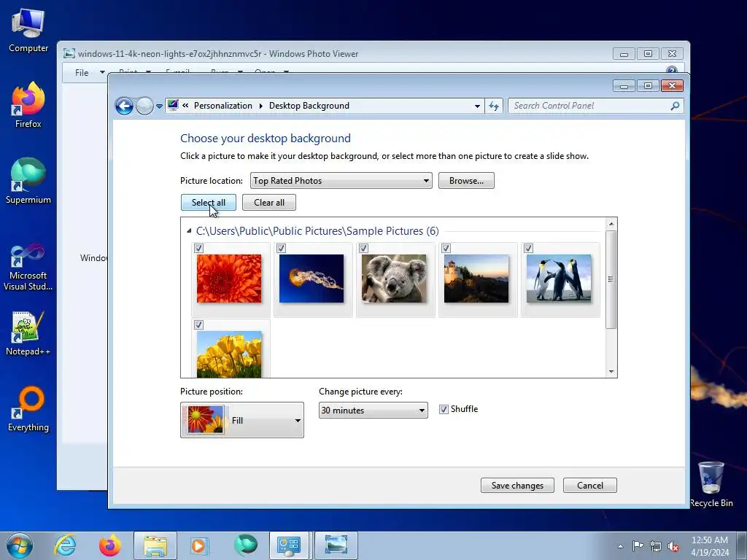Click the picture list scroll up arrow
The image size is (747, 560).
tap(611, 224)
